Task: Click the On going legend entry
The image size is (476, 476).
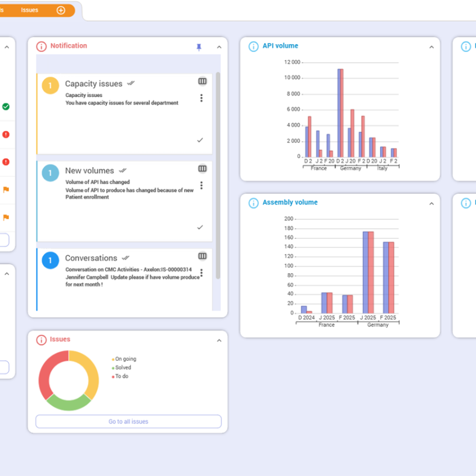Action: [125, 359]
